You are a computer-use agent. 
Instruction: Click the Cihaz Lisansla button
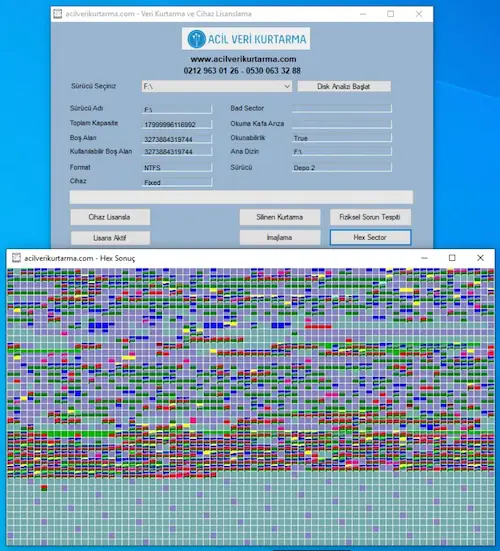click(110, 217)
